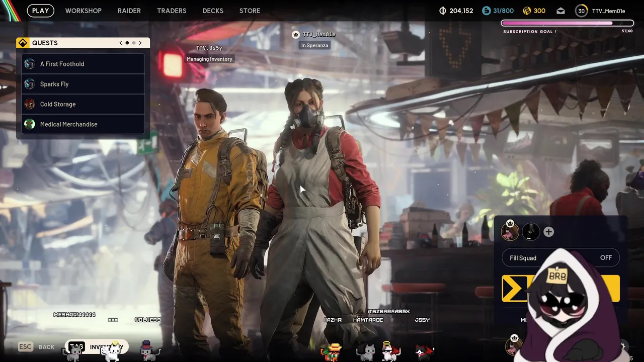The image size is (644, 362).
Task: Open the PLAY tab
Action: coord(40,11)
